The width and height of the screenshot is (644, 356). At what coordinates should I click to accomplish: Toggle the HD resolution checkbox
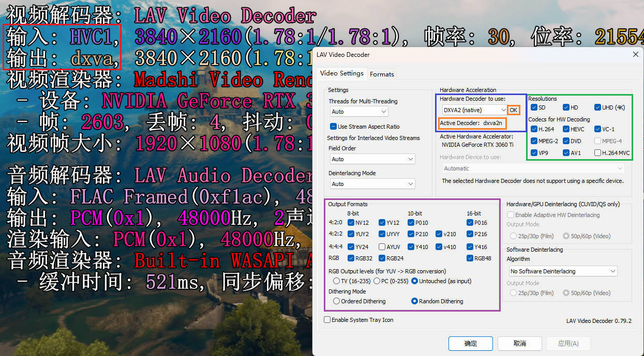click(x=566, y=107)
